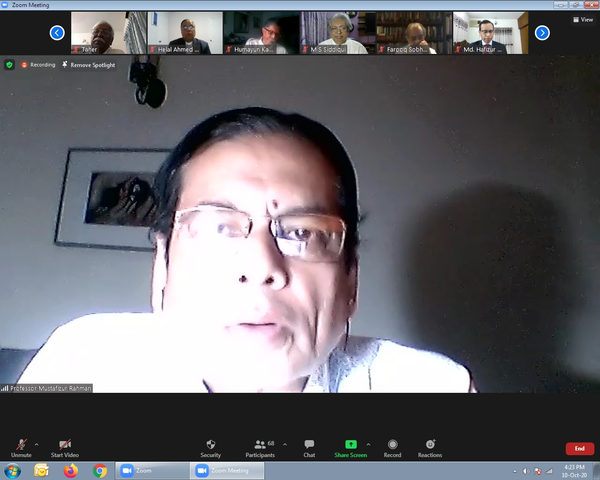This screenshot has width=600, height=480.
Task: Expand share options arrow beside Share Screen
Action: click(369, 444)
